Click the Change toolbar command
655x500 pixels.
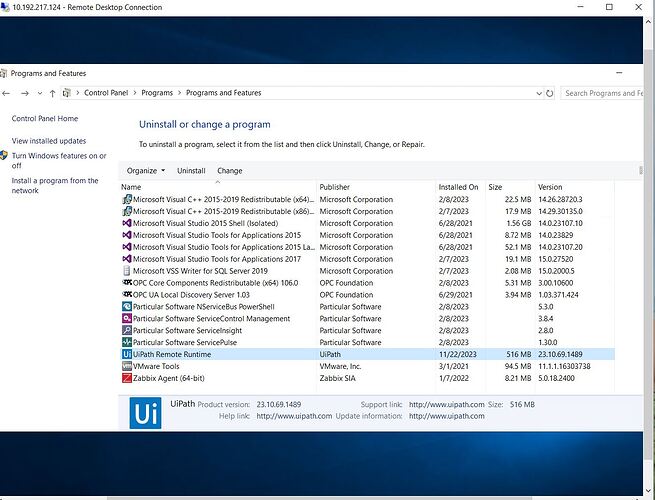[230, 170]
